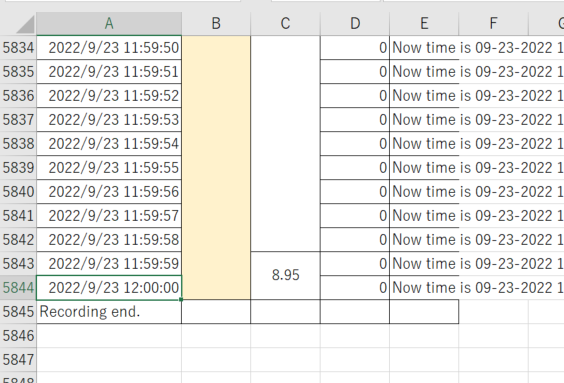Select column D header
The width and height of the screenshot is (564, 383).
point(355,24)
